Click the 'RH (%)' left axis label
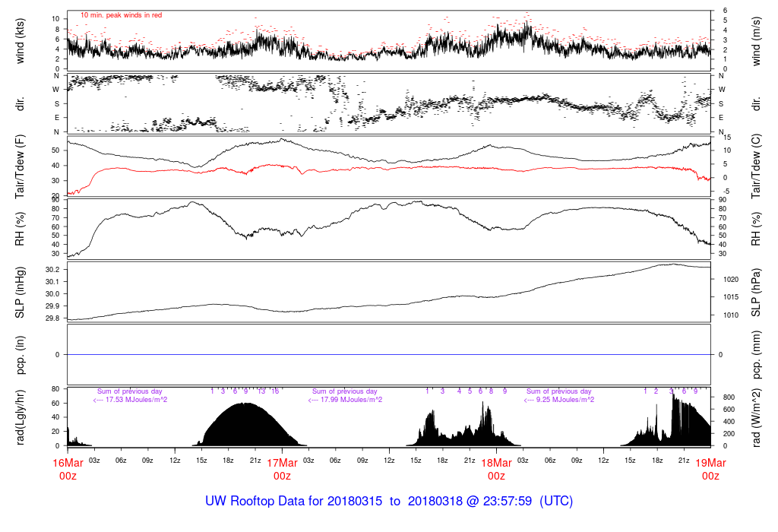This screenshot has height=532, width=778. coord(20,229)
